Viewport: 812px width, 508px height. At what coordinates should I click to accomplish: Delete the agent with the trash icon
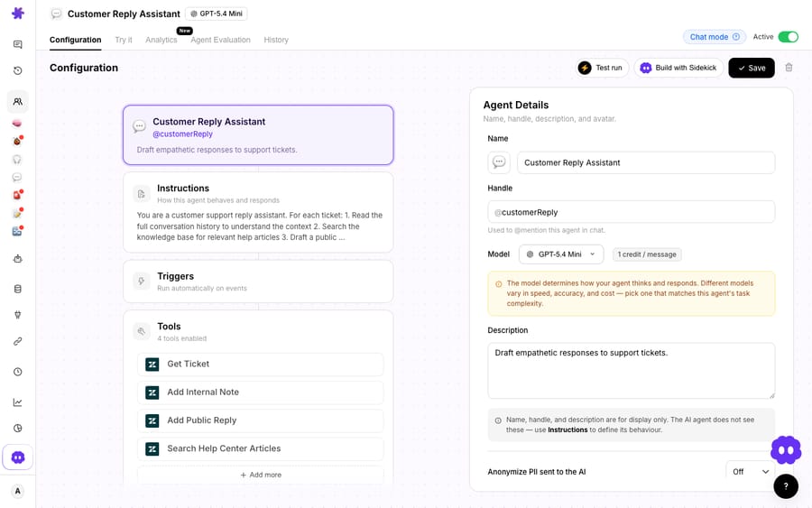coord(789,68)
